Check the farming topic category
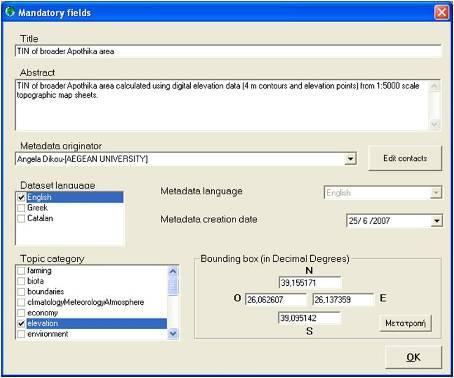This screenshot has width=454, height=378. (x=21, y=271)
